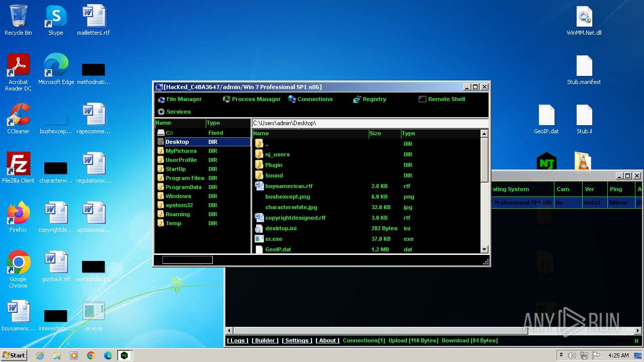Open Acrobat Reader DC shortcut
This screenshot has height=362, width=644.
(18, 72)
